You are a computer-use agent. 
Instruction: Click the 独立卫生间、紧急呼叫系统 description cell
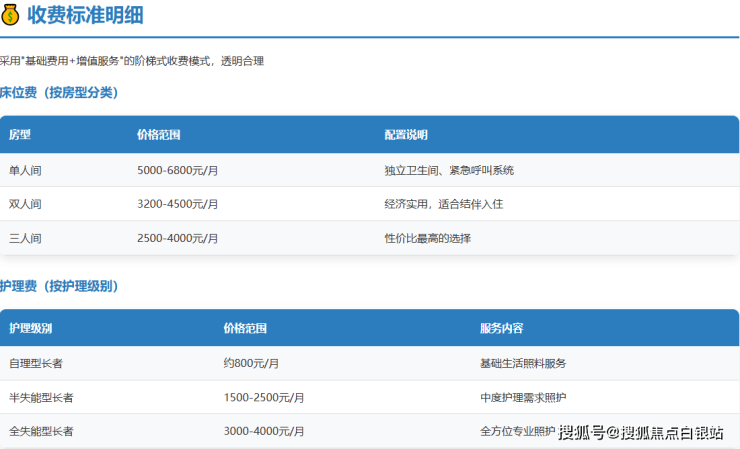(448, 171)
